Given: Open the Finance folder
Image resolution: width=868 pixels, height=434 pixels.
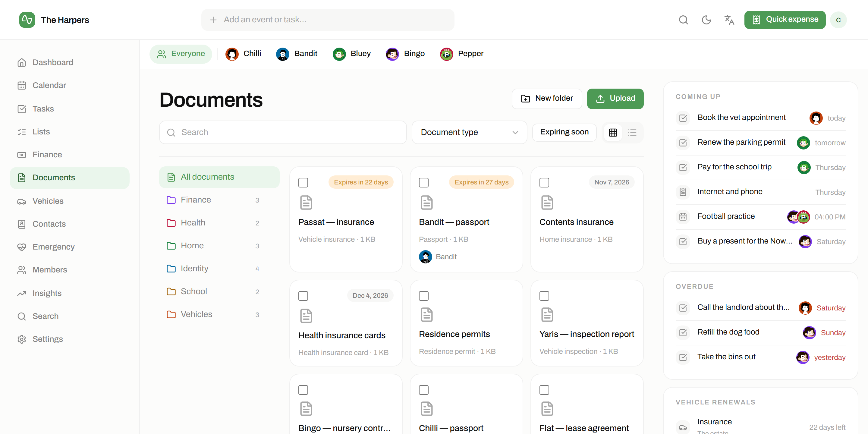Looking at the screenshot, I should point(219,200).
